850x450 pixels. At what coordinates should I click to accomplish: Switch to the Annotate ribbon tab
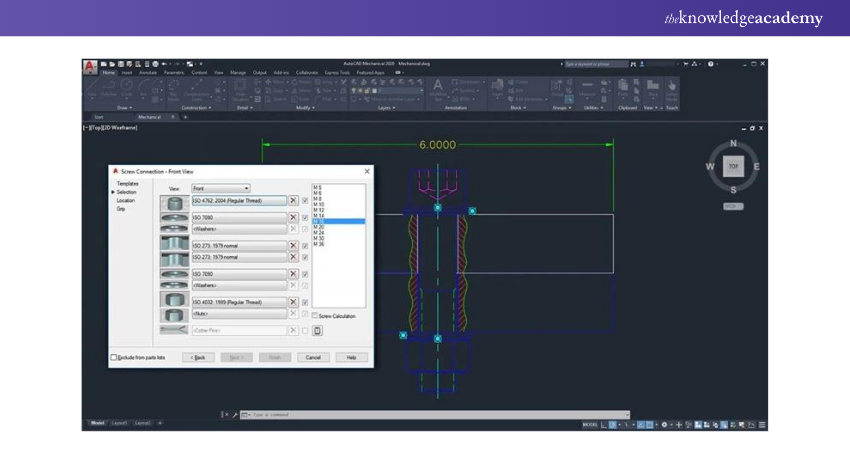[x=147, y=72]
